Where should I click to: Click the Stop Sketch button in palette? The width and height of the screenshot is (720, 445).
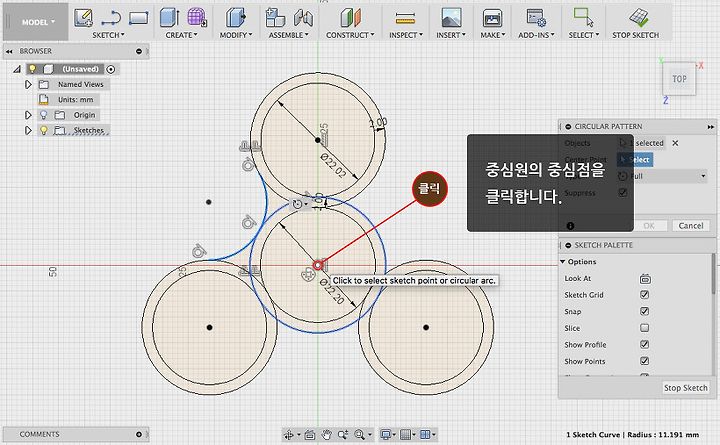[686, 388]
